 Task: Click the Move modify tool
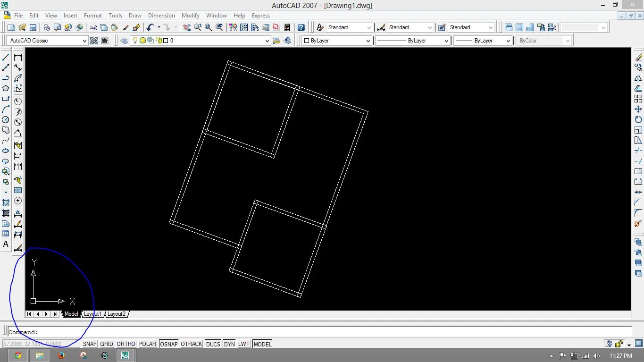coord(638,109)
